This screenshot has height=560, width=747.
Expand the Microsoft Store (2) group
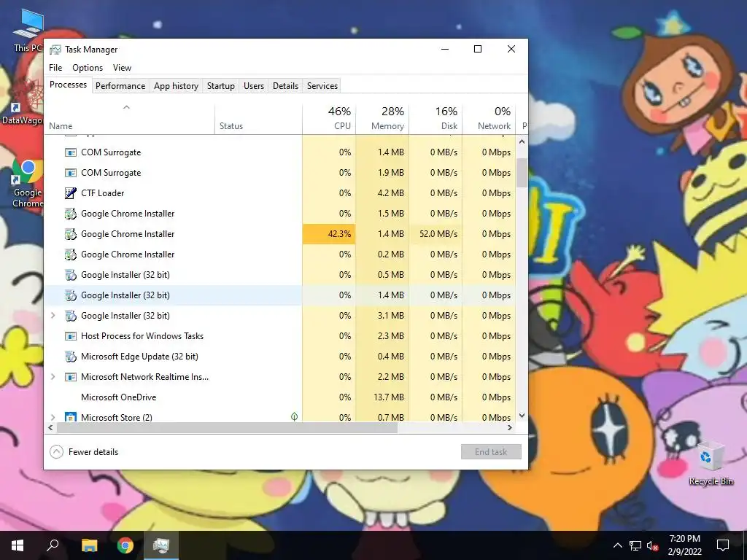pyautogui.click(x=53, y=417)
